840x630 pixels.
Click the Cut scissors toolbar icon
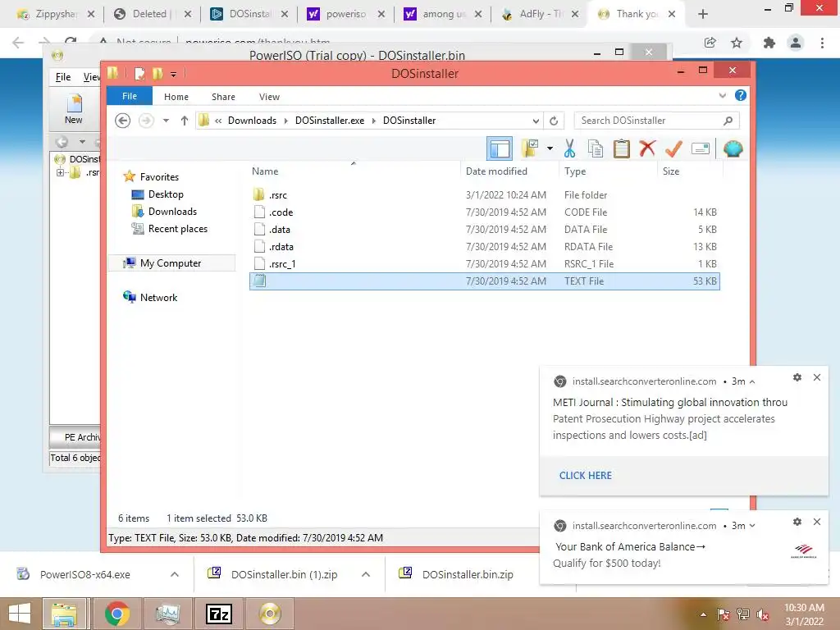click(x=569, y=148)
